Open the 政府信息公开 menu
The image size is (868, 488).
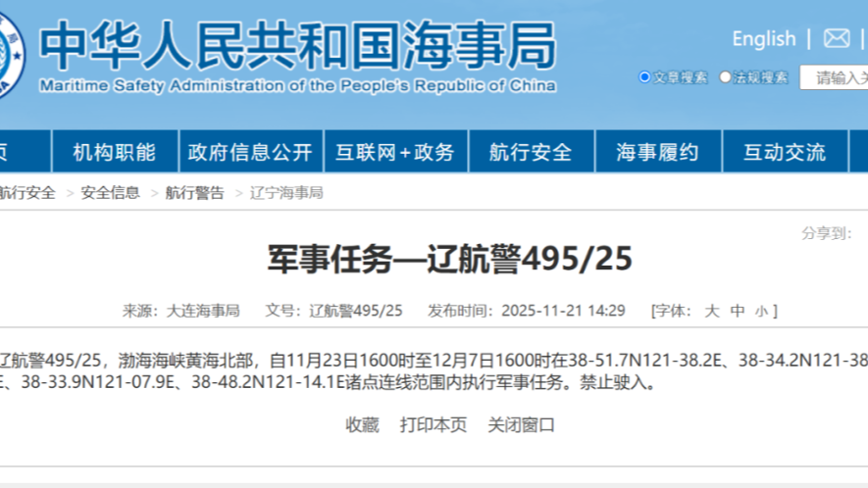[250, 152]
